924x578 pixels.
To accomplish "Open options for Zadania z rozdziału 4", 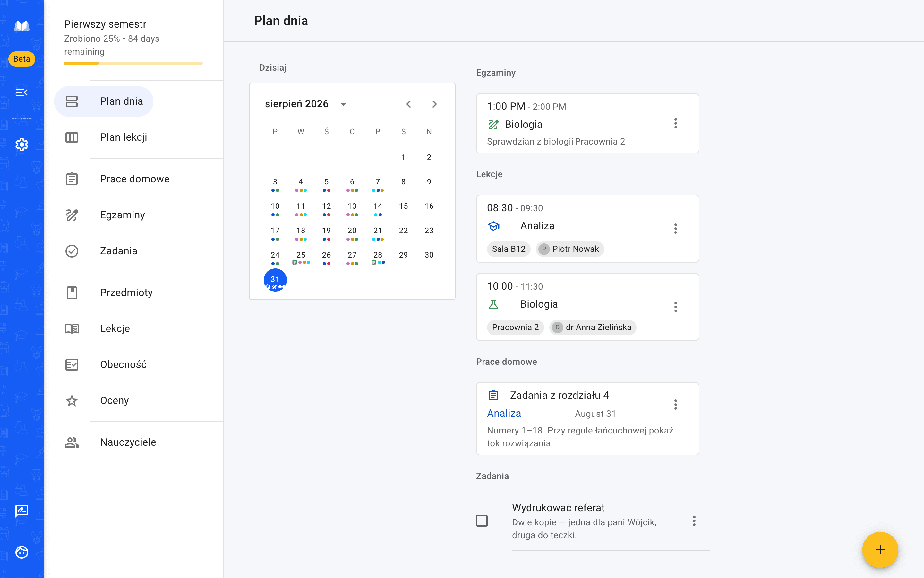I will (675, 405).
